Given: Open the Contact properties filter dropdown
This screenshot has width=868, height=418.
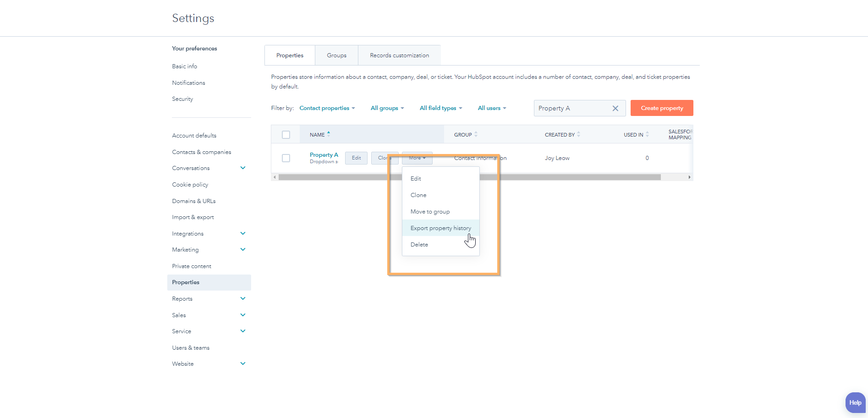Looking at the screenshot, I should (327, 108).
